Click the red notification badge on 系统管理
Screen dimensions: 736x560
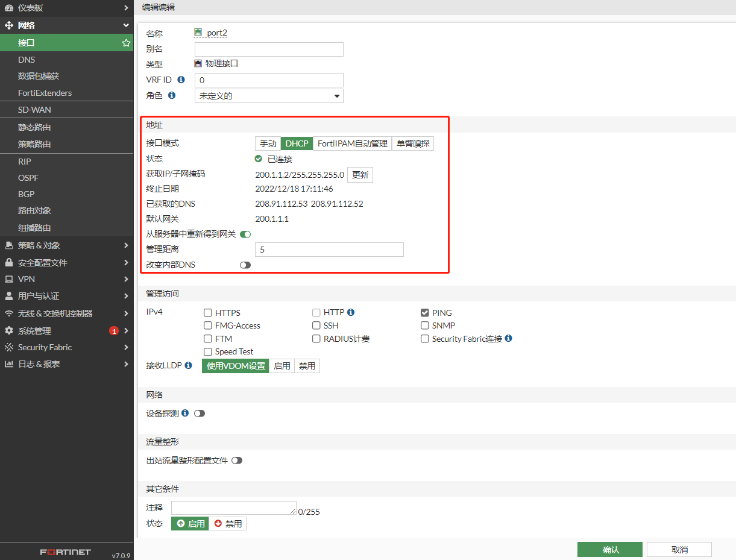click(113, 331)
